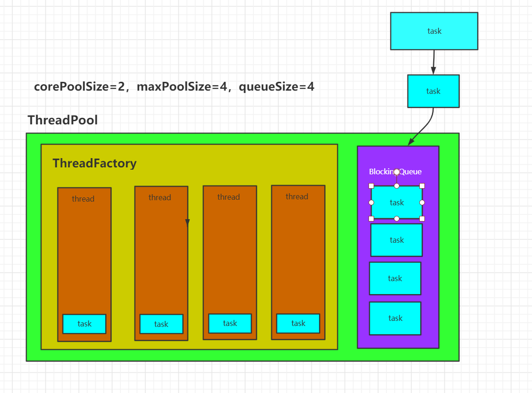Click the left-middle connection point of selected task
The width and height of the screenshot is (532, 393).
pyautogui.click(x=371, y=203)
